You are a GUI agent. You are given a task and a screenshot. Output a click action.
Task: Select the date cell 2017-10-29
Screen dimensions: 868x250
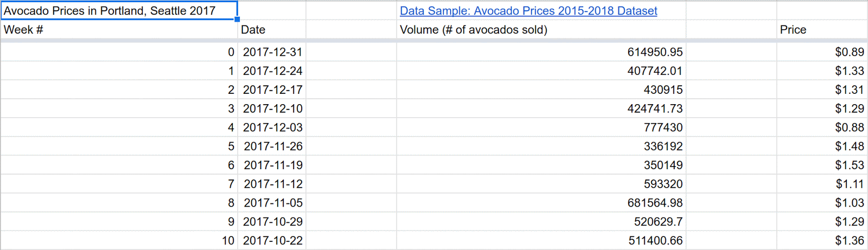click(x=272, y=222)
